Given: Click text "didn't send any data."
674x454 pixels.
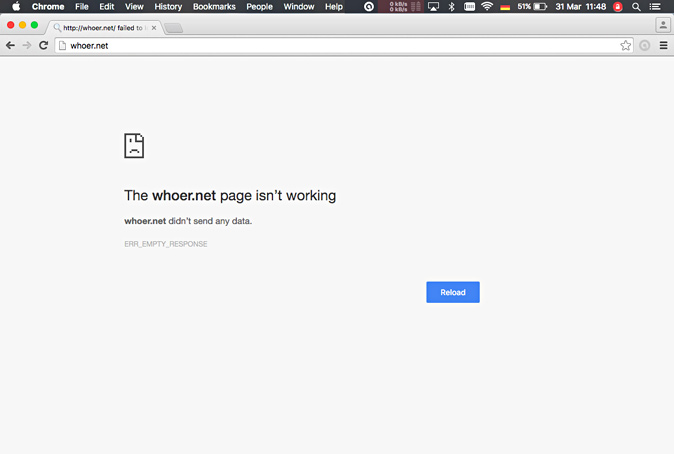Looking at the screenshot, I should pos(210,221).
